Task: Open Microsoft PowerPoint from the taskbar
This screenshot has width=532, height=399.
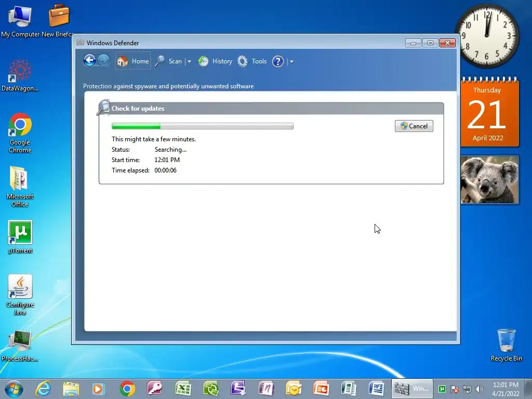Action: pyautogui.click(x=321, y=389)
